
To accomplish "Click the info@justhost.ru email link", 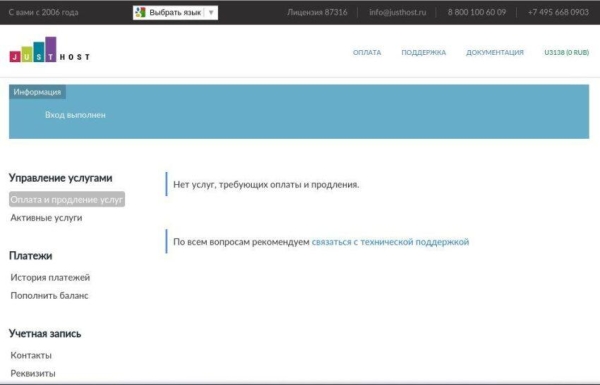I will [x=397, y=12].
